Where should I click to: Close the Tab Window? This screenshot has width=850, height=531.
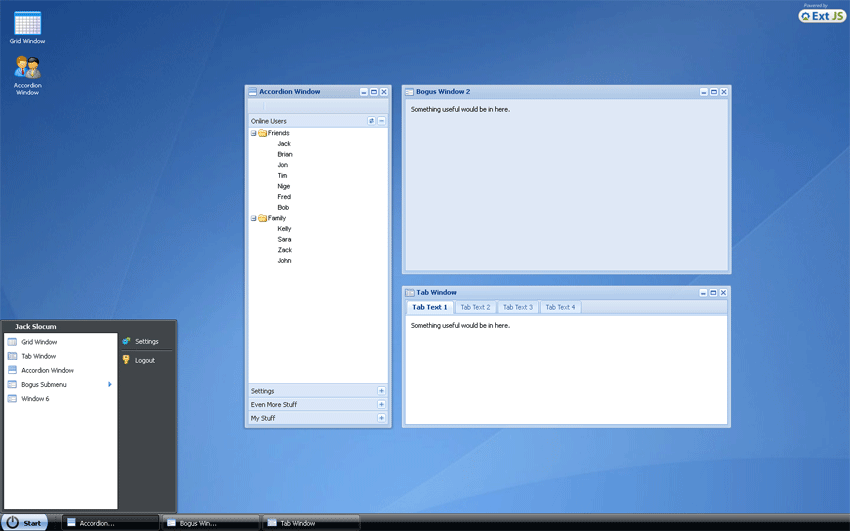click(x=723, y=293)
